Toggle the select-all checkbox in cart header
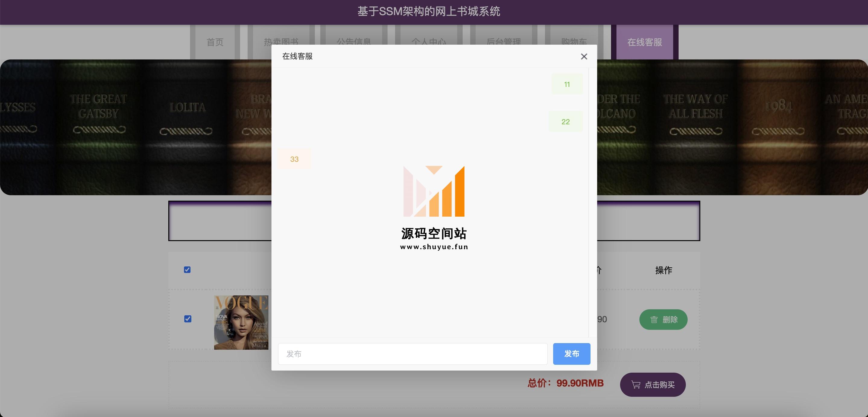The width and height of the screenshot is (868, 417). pyautogui.click(x=187, y=270)
